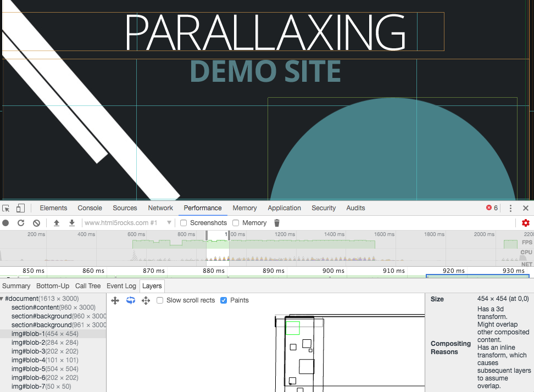Start recording a new performance profile
The width and height of the screenshot is (534, 392).
click(x=5, y=223)
